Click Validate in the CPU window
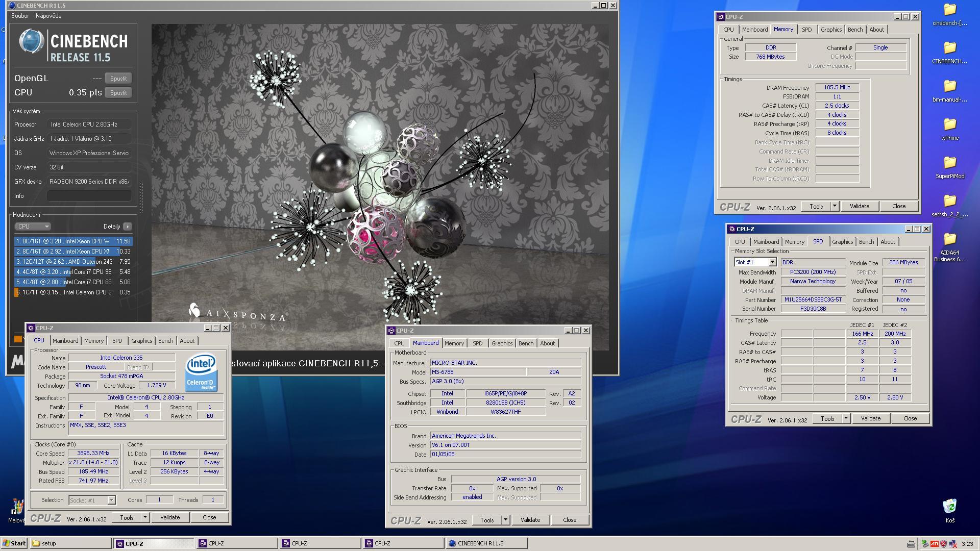This screenshot has height=551, width=980. click(x=170, y=517)
